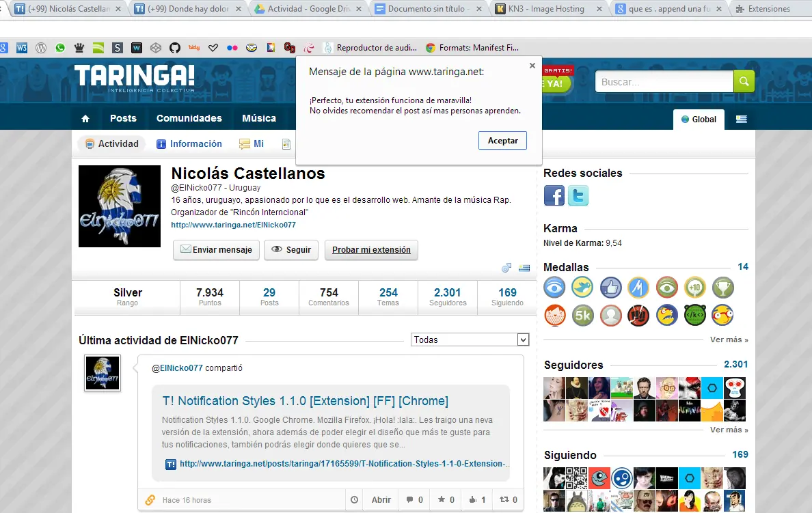Click the +10 medal
Viewport: 812px width, 513px height.
pyautogui.click(x=695, y=288)
